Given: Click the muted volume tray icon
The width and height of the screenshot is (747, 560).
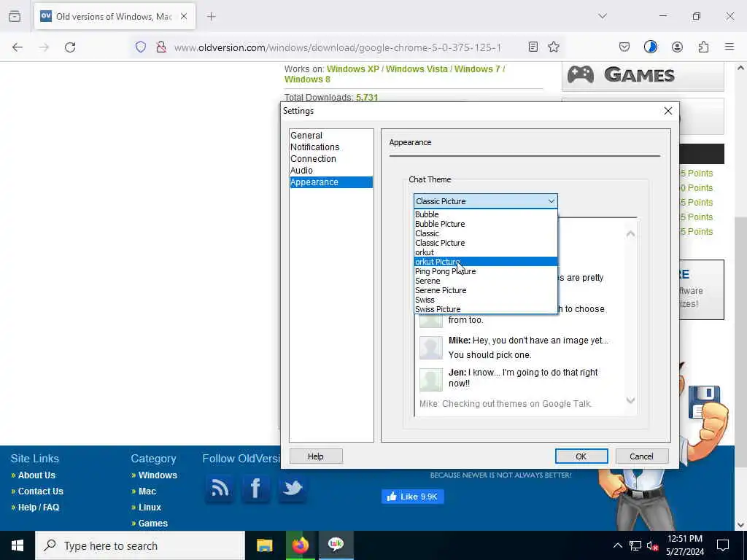Looking at the screenshot, I should (x=653, y=545).
